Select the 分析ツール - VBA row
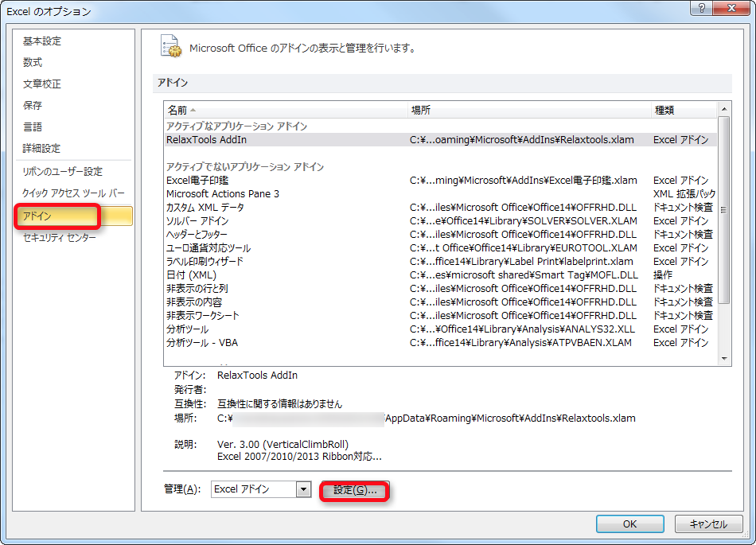 [440, 343]
